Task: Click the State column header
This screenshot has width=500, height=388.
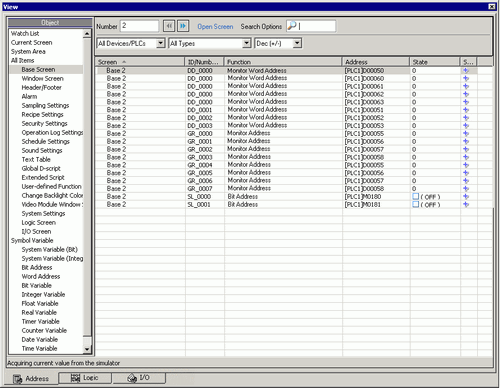Action: pyautogui.click(x=435, y=62)
